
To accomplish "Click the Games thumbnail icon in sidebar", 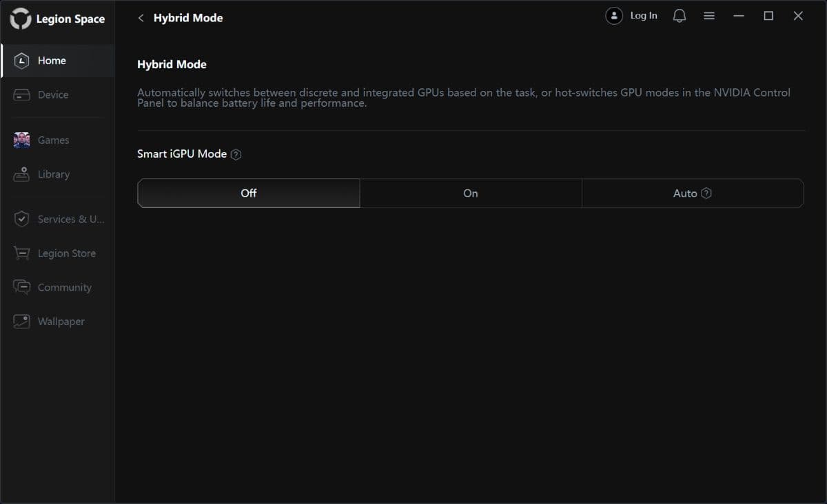I will [x=21, y=140].
